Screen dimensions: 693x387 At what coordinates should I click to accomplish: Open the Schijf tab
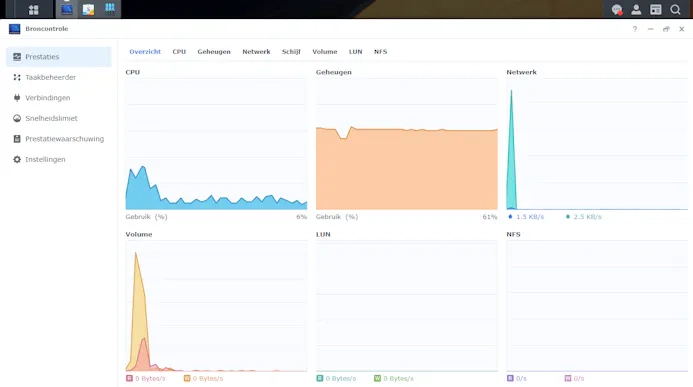point(291,52)
